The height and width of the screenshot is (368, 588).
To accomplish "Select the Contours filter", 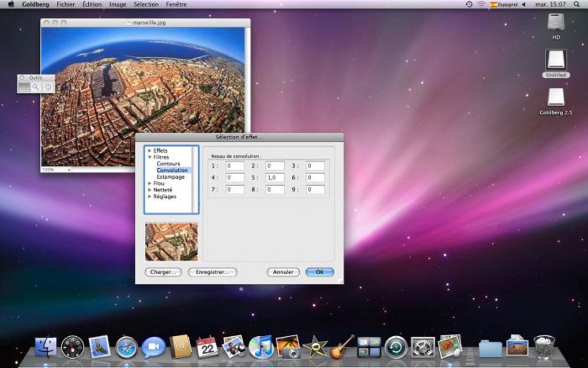I will pyautogui.click(x=168, y=164).
